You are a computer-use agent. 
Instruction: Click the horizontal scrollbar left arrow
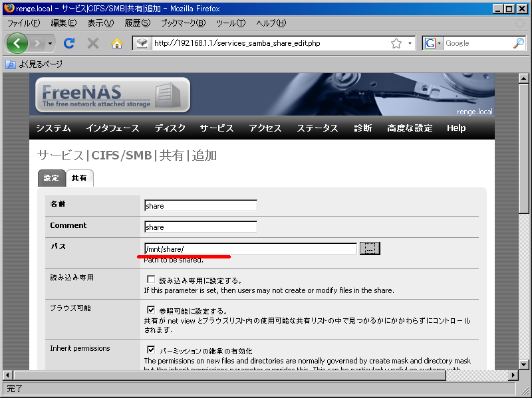[x=8, y=375]
